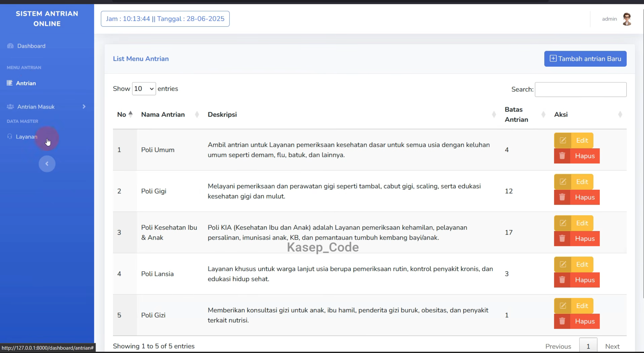Click the Search input field
This screenshot has width=644, height=353.
coord(581,89)
